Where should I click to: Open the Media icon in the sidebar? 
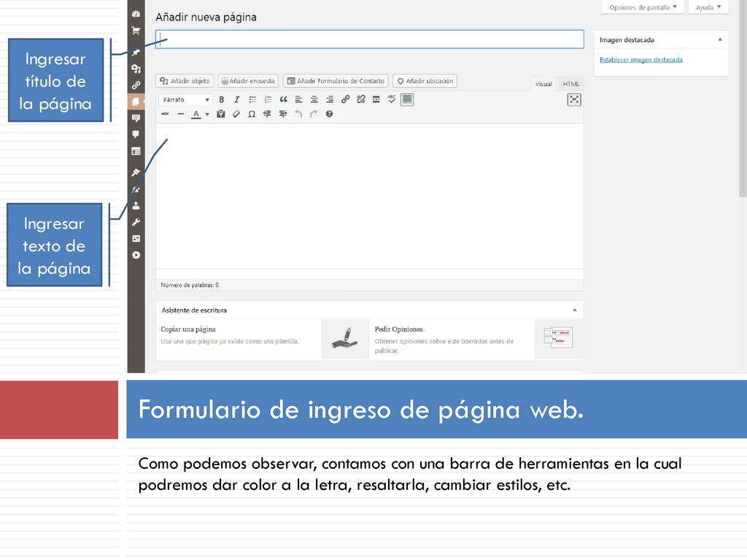pos(136,69)
